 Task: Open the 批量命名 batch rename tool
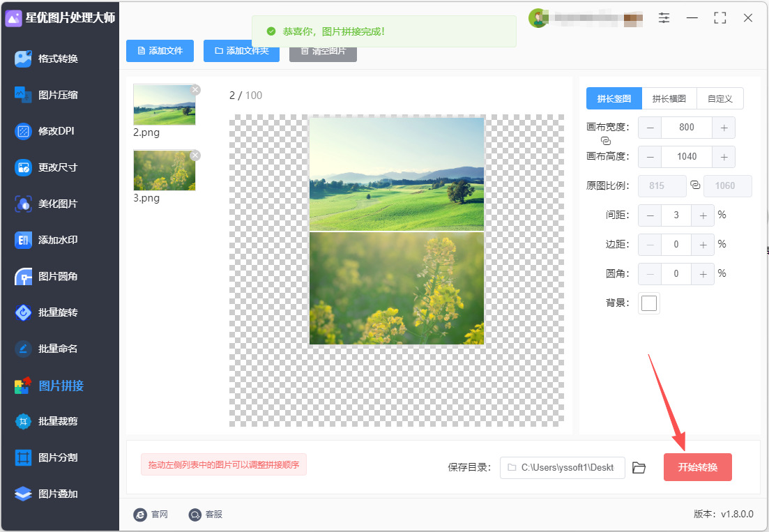click(x=47, y=349)
